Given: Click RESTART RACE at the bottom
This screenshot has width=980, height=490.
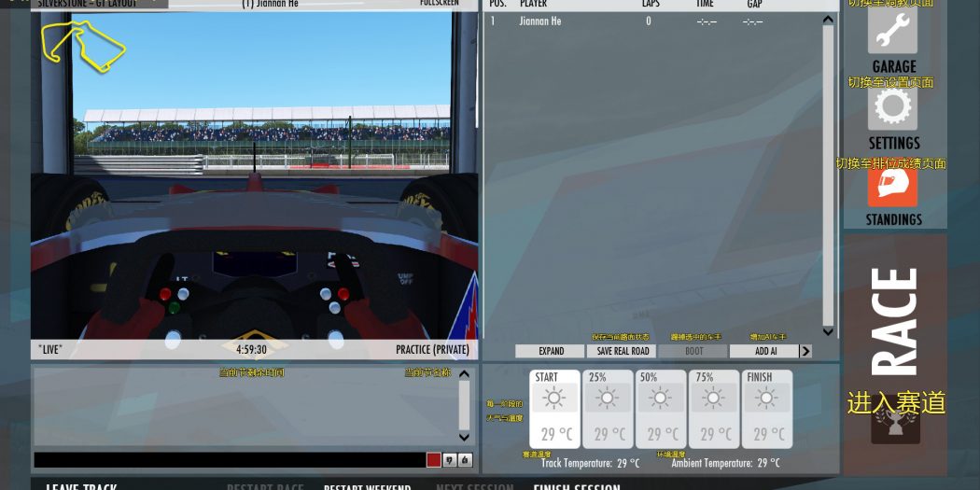Looking at the screenshot, I should point(265,487).
